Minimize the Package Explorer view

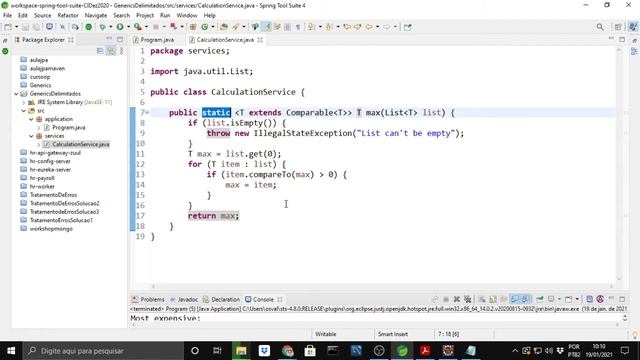(109, 39)
